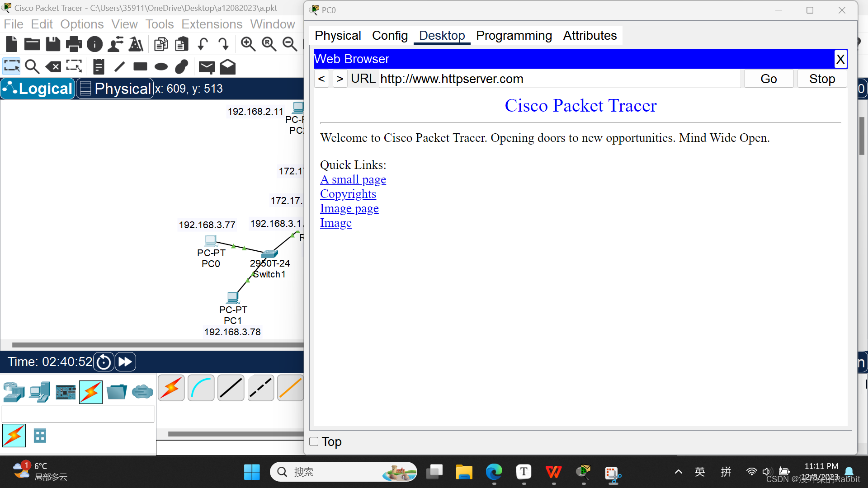Select the Connections lightning category icon
The image size is (868, 488).
(91, 392)
